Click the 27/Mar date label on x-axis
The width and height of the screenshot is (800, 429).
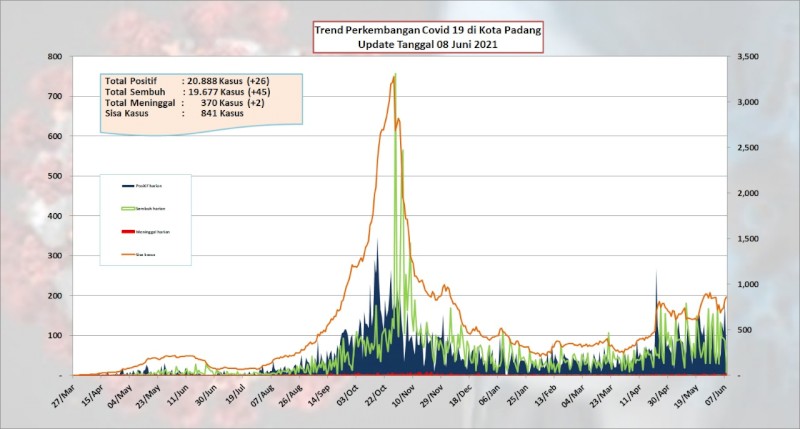coord(63,396)
